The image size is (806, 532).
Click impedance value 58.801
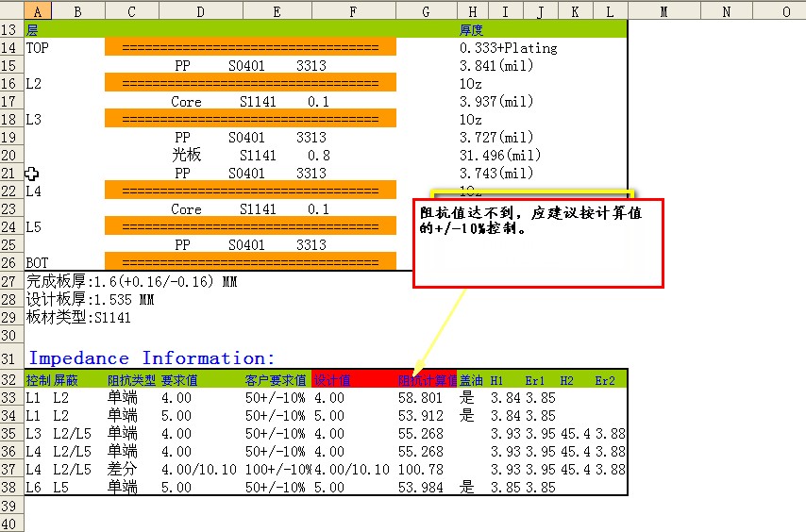pos(421,398)
